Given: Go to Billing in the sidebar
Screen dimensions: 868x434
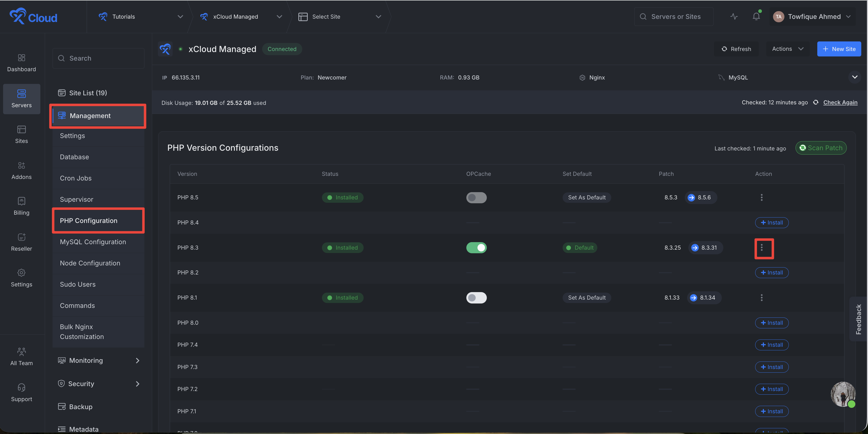Looking at the screenshot, I should click(x=21, y=206).
